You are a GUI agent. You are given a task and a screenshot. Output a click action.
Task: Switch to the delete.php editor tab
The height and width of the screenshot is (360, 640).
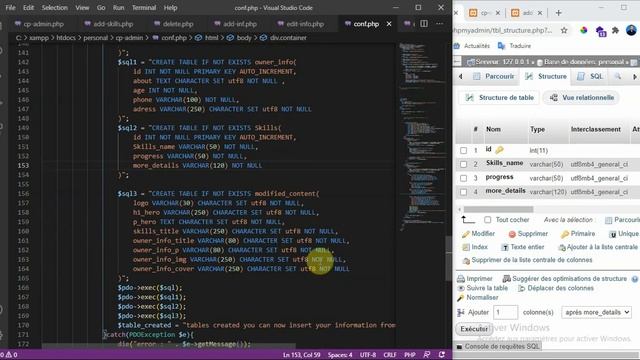(x=173, y=24)
